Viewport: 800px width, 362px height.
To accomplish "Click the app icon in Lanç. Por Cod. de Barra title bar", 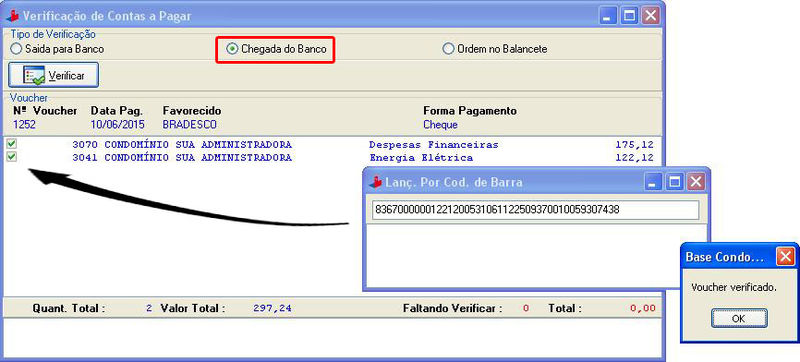I will [376, 182].
